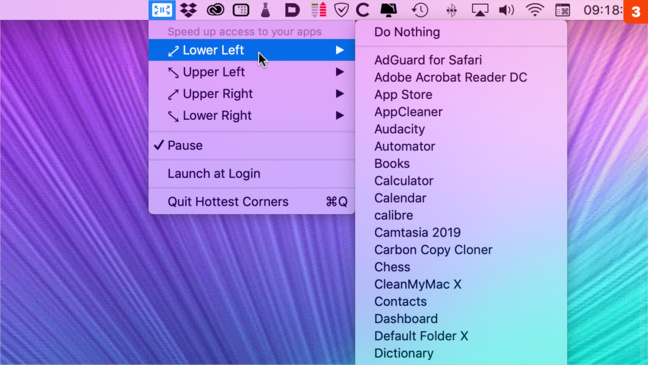Select the Lower Right corner menu item

coord(252,116)
